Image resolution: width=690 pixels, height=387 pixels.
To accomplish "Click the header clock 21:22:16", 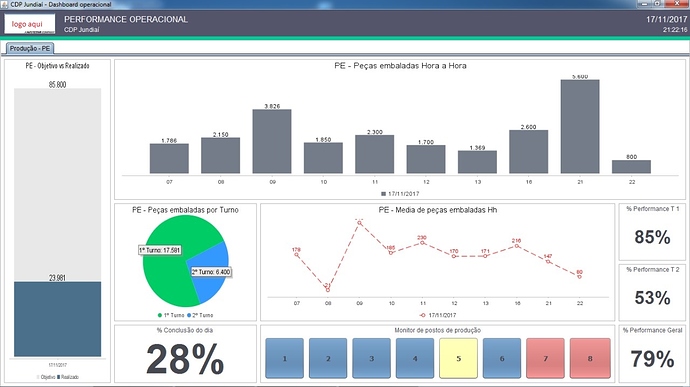I will (675, 30).
